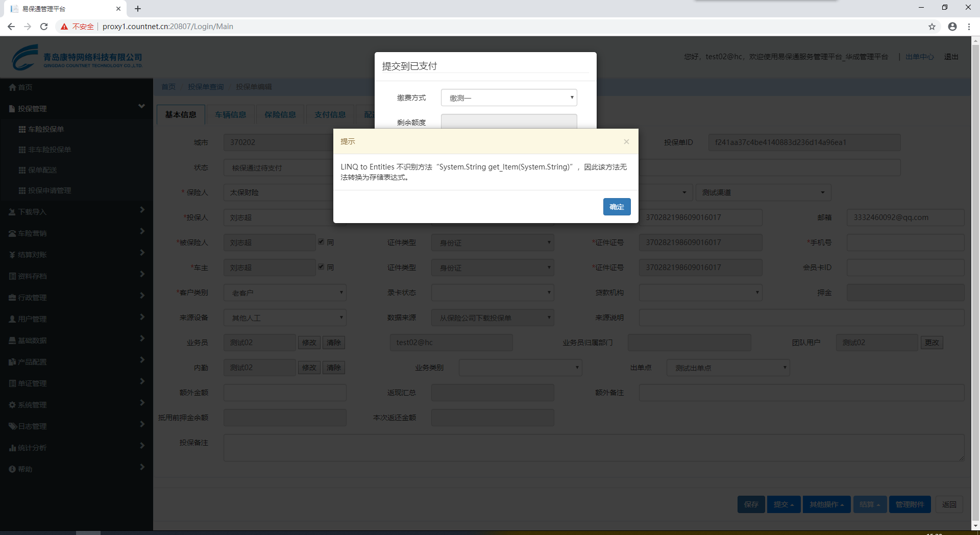This screenshot has width=980, height=535.
Task: Click the 投保单查询 breadcrumb link
Action: (x=206, y=87)
